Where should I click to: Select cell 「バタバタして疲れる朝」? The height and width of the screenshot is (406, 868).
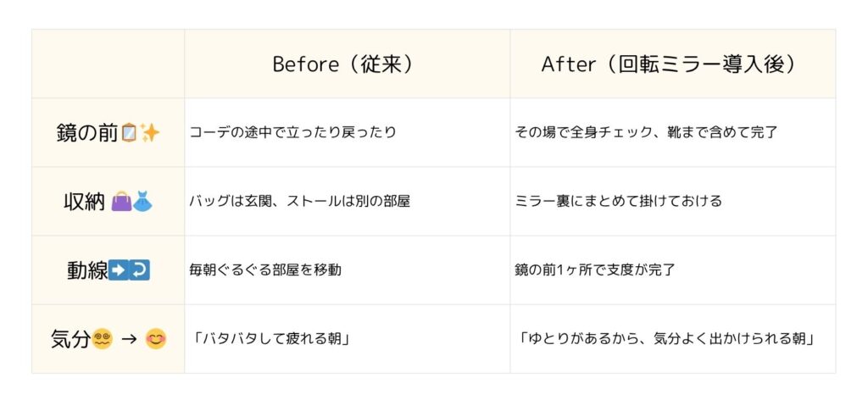pyautogui.click(x=347, y=339)
